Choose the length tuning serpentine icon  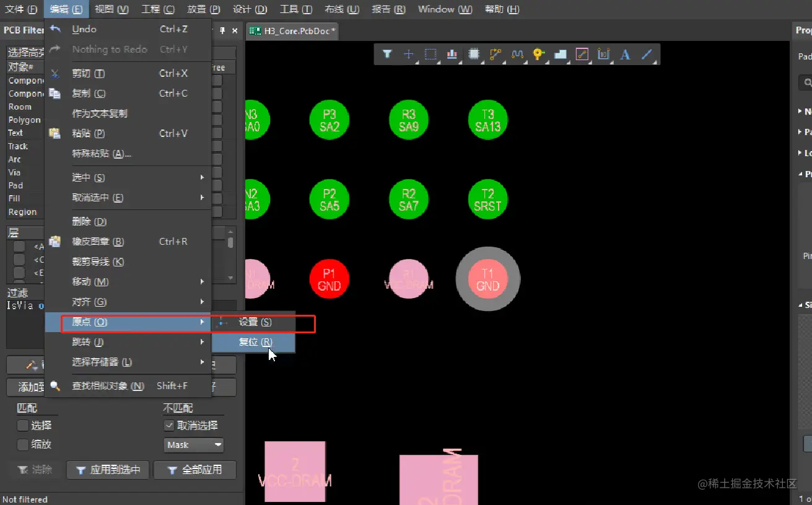point(517,55)
